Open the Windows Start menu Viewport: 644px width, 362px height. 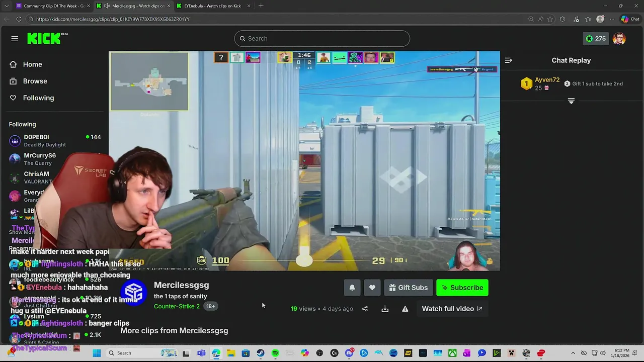[97, 353]
